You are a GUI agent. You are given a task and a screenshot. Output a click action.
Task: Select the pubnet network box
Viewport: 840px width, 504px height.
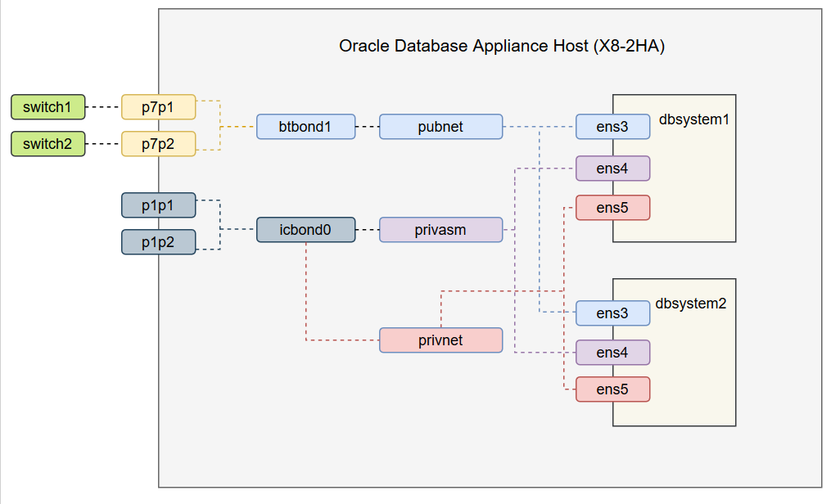click(441, 127)
